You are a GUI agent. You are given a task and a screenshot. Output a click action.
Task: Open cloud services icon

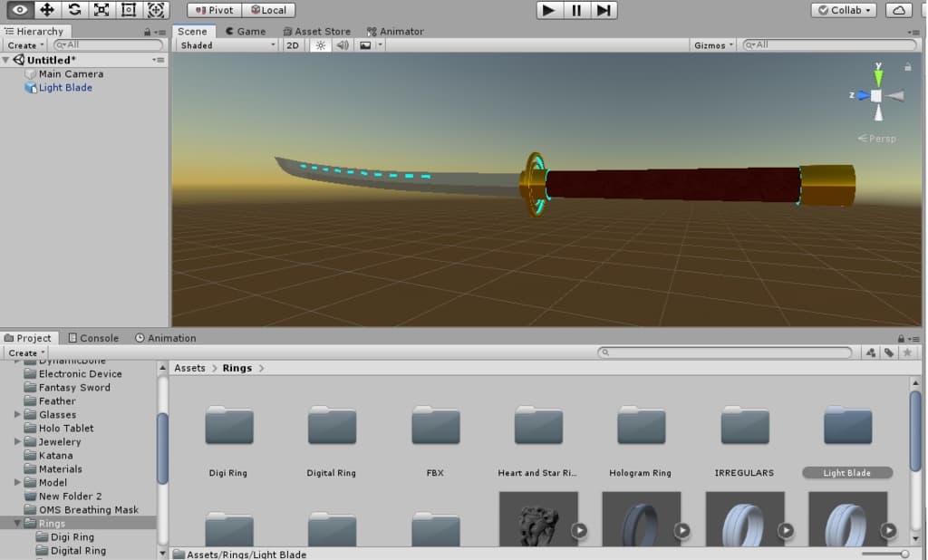click(898, 10)
